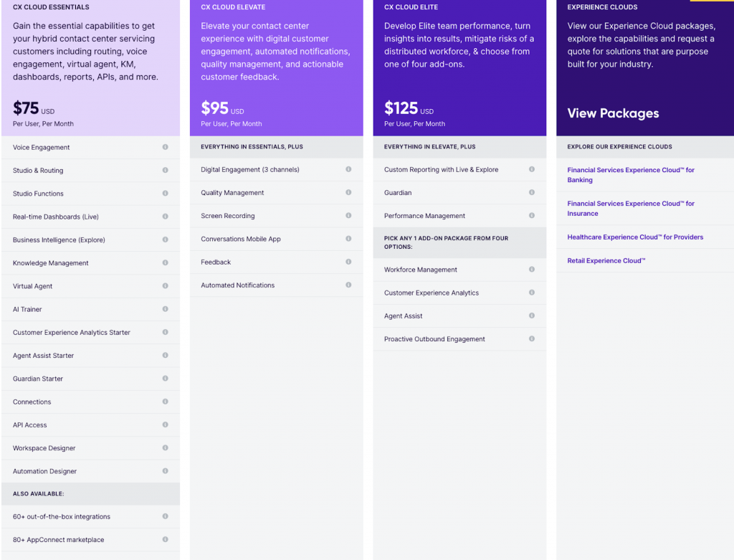This screenshot has width=734, height=560.
Task: Open info for Workforce Management add-on
Action: pyautogui.click(x=532, y=269)
